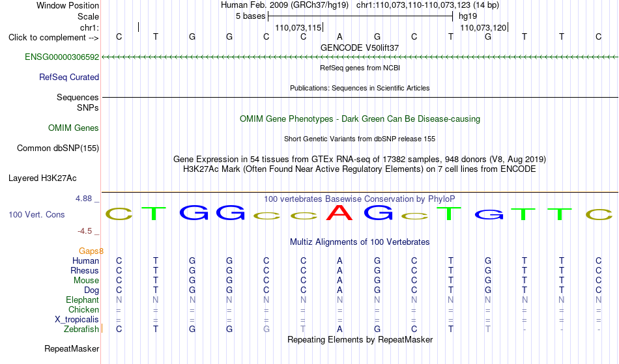Click the 'RefSeq genes from NCBI' title
This screenshot has height=364, width=619.
coord(360,68)
